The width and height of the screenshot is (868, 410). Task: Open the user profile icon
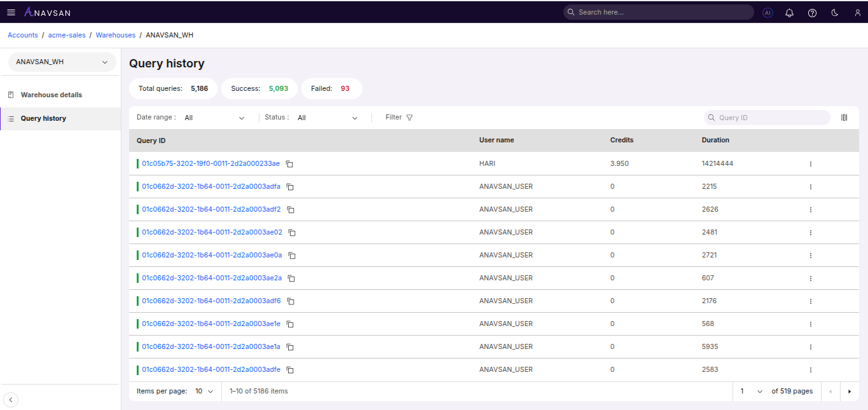857,12
